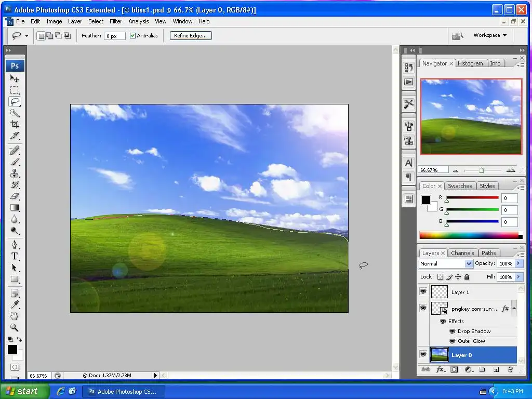Toggle Effects visibility eye
Screen dimensions: 532x399
tap(443, 321)
